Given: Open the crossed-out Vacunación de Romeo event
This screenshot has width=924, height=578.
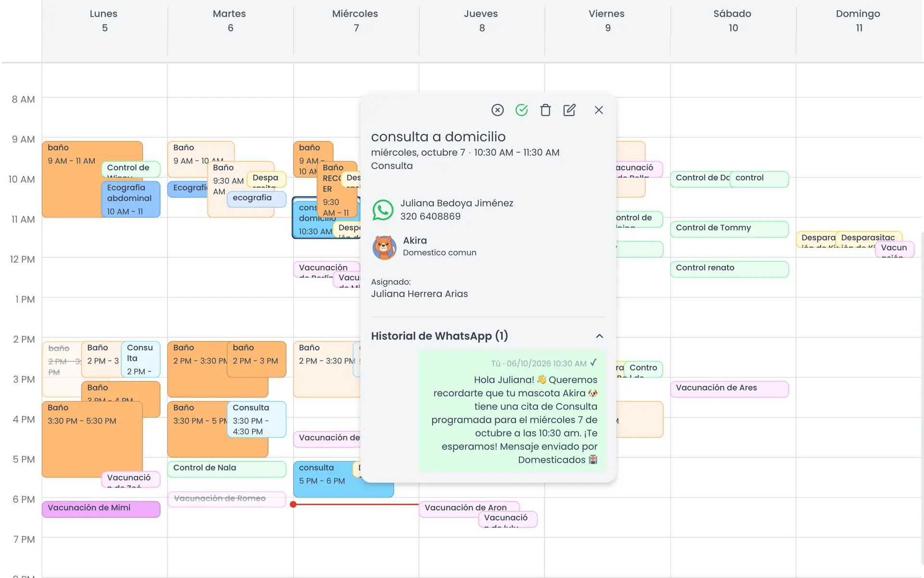Looking at the screenshot, I should tap(227, 499).
